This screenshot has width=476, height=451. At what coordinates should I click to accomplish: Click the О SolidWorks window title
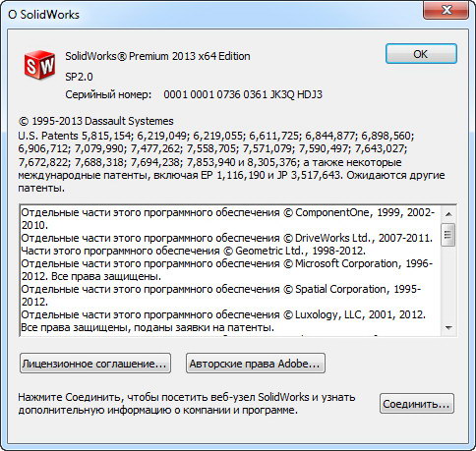(x=43, y=15)
